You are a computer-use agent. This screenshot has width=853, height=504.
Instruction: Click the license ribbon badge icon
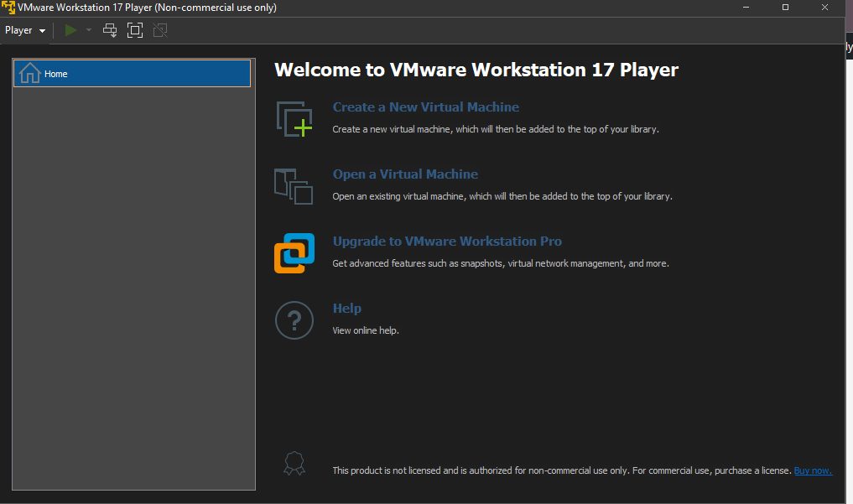[294, 463]
